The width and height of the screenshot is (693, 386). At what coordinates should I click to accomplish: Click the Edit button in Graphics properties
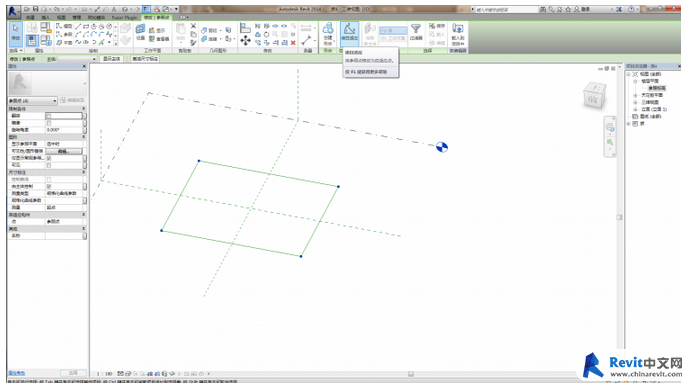tap(64, 151)
